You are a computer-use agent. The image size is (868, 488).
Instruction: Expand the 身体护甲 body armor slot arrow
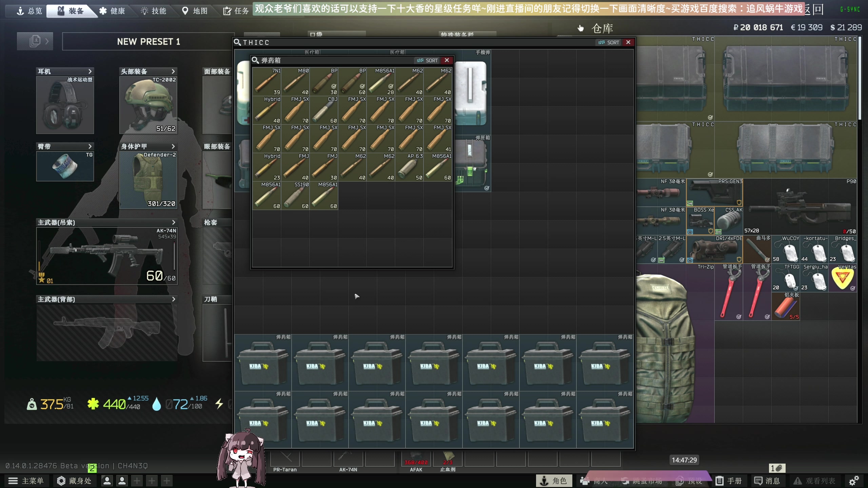(x=173, y=146)
